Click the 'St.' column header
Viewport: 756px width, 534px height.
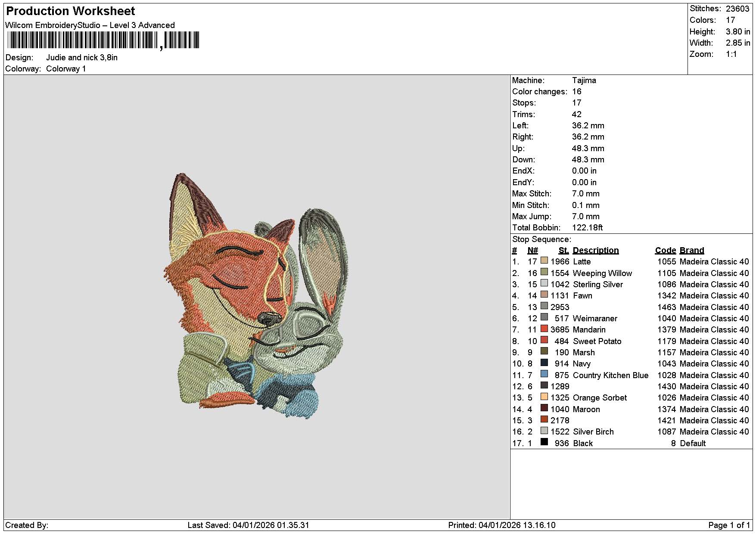(564, 250)
